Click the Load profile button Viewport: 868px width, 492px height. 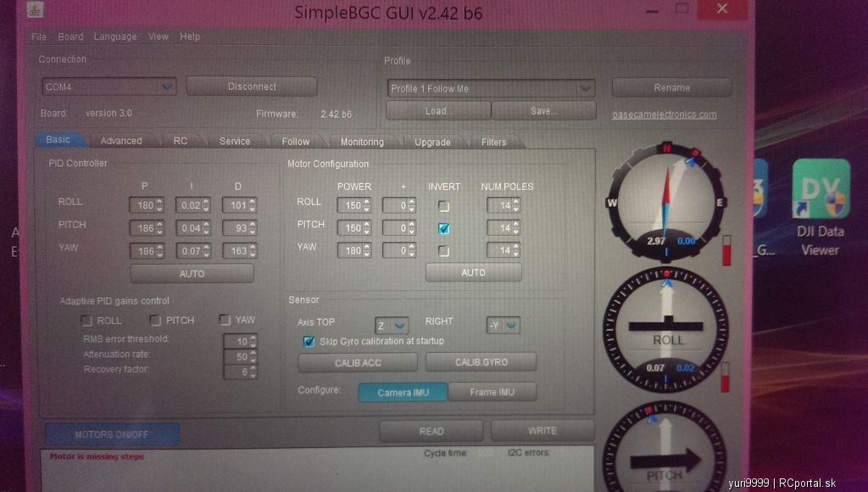coord(438,111)
